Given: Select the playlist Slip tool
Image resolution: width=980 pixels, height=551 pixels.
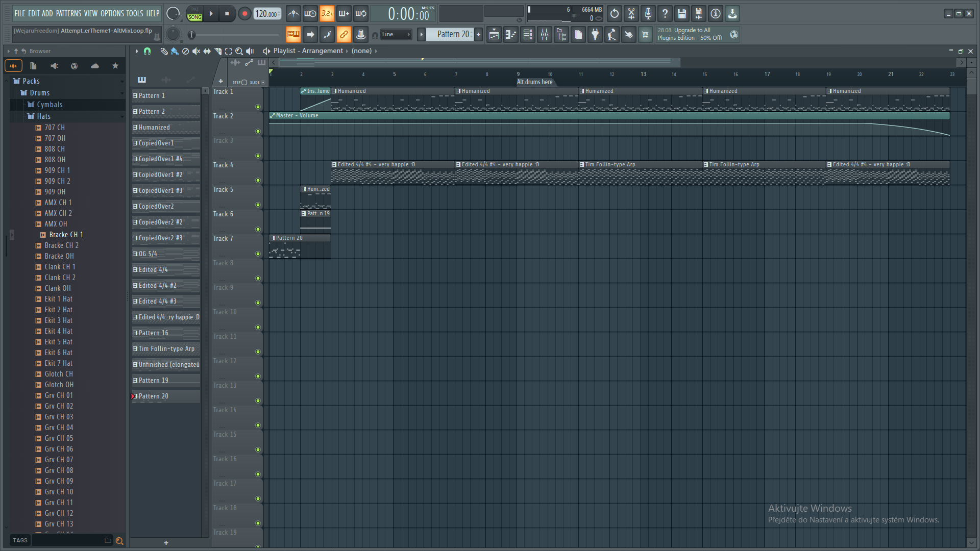Looking at the screenshot, I should (x=207, y=51).
